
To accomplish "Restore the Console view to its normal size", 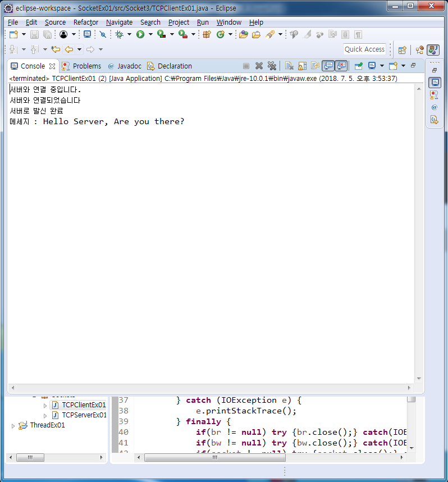I will tap(414, 65).
